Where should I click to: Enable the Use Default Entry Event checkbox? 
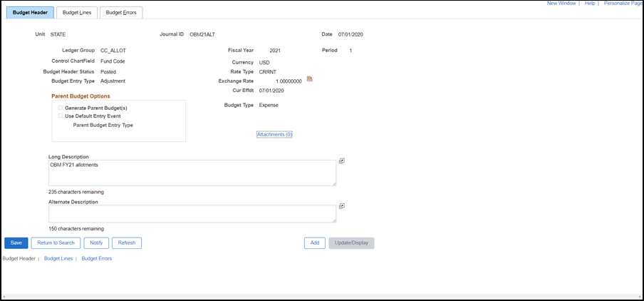(60, 116)
